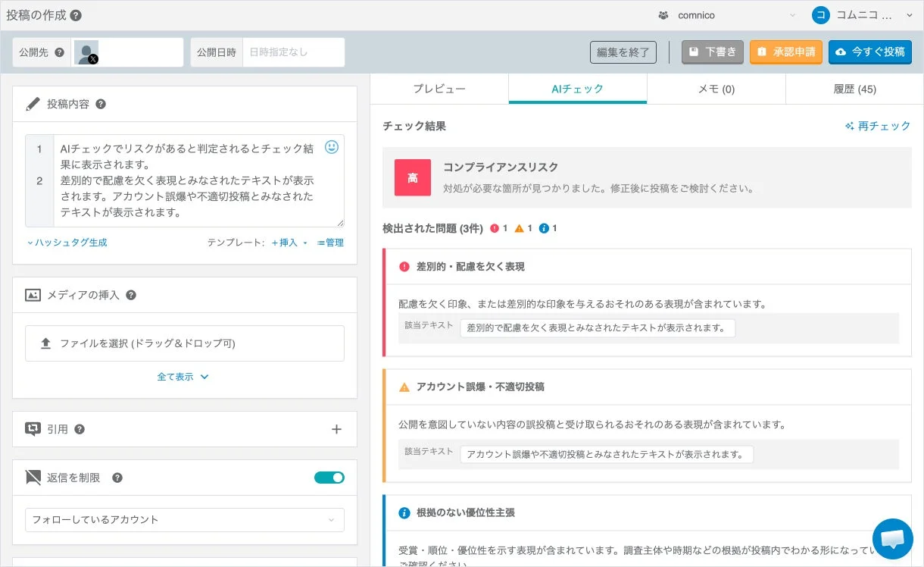Click アカウント誤爆や不適切投稿 flagged text chip
Image resolution: width=924 pixels, height=567 pixels.
tap(607, 454)
